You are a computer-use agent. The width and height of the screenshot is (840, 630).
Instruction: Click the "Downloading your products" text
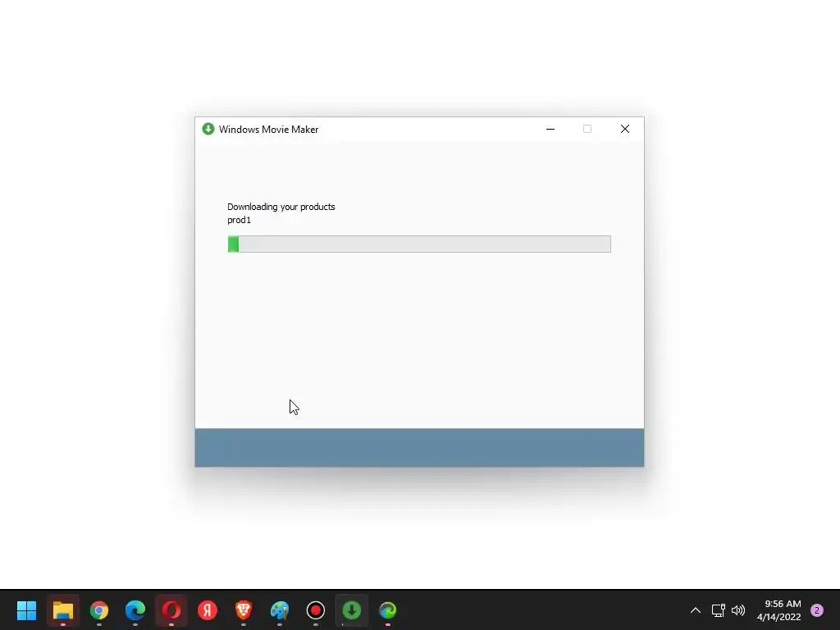tap(281, 207)
